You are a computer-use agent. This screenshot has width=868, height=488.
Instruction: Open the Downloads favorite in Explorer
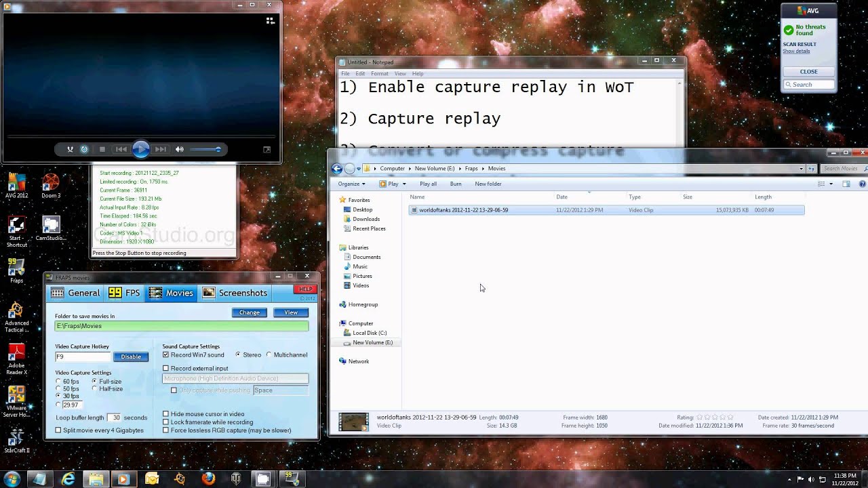[x=361, y=219]
